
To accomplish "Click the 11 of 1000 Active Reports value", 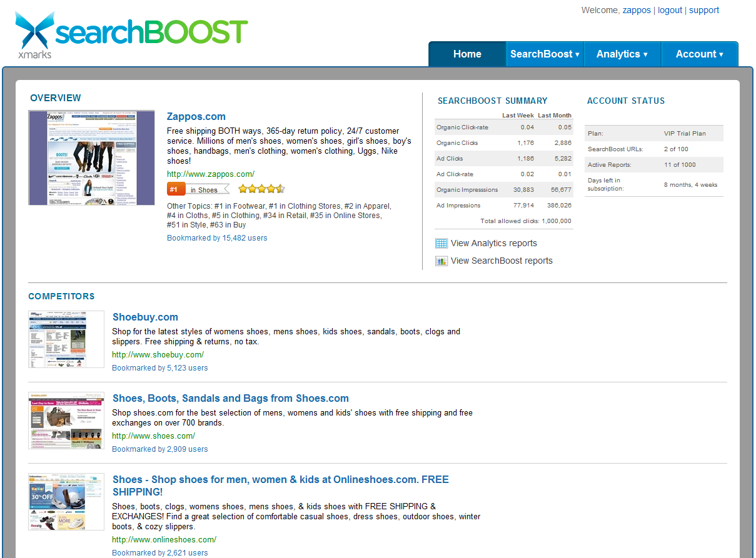I will (678, 165).
